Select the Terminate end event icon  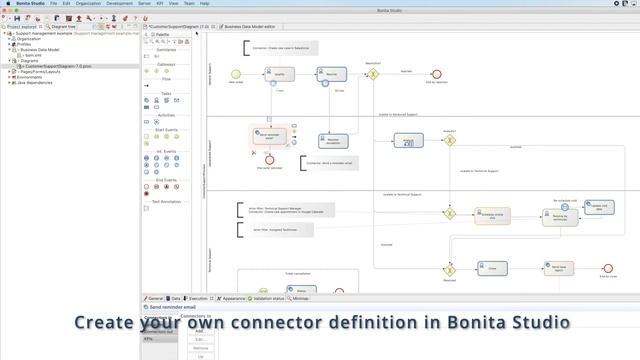click(147, 193)
